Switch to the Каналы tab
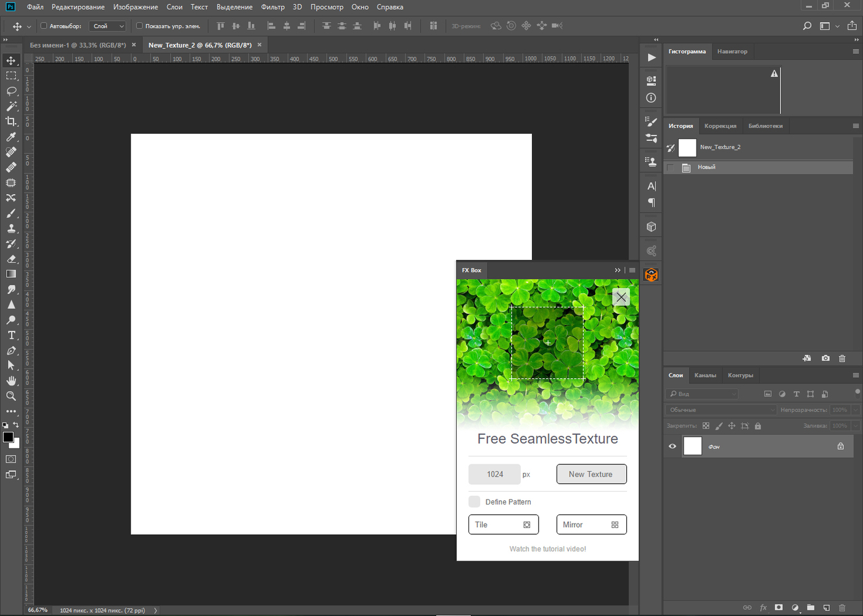The width and height of the screenshot is (863, 616). [705, 375]
